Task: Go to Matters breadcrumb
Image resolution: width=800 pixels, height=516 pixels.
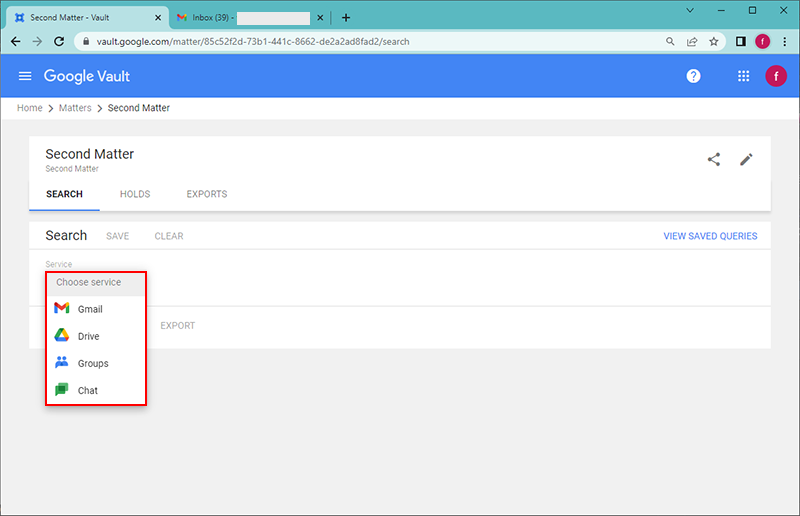Action: [75, 108]
